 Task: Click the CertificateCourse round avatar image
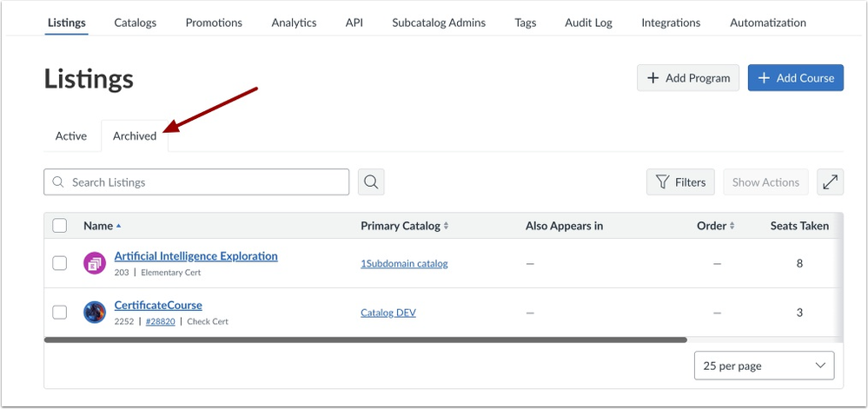point(95,313)
